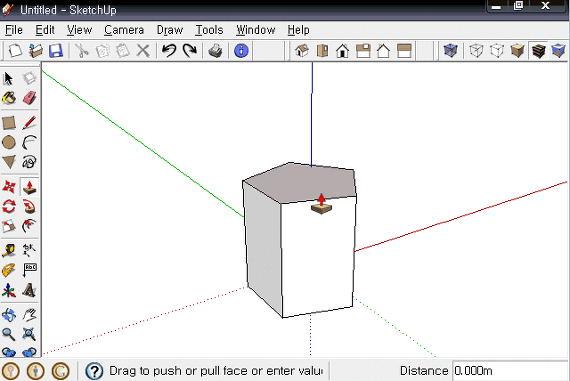This screenshot has width=570, height=381.
Task: Enable Hidden Line display mode
Action: point(497,51)
